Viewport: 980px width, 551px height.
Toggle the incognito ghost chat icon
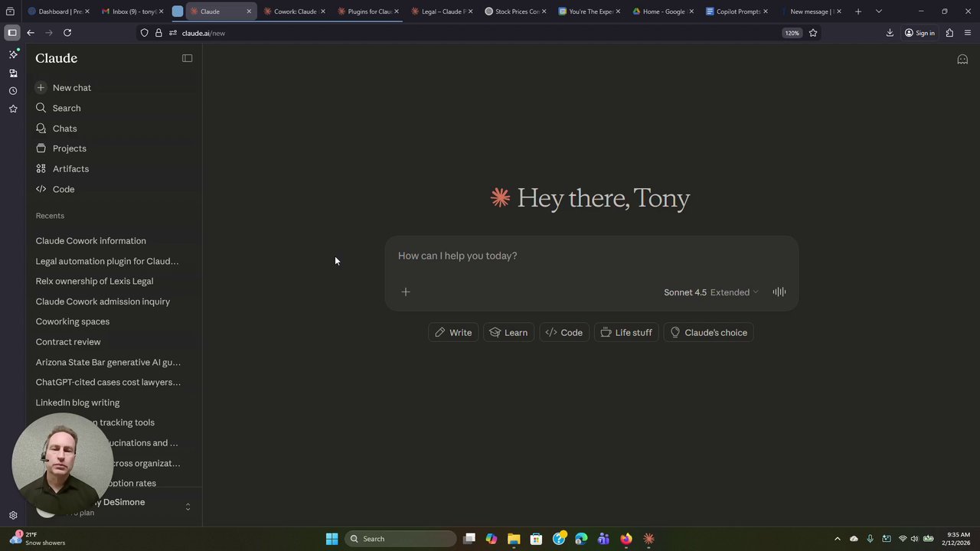tap(962, 59)
